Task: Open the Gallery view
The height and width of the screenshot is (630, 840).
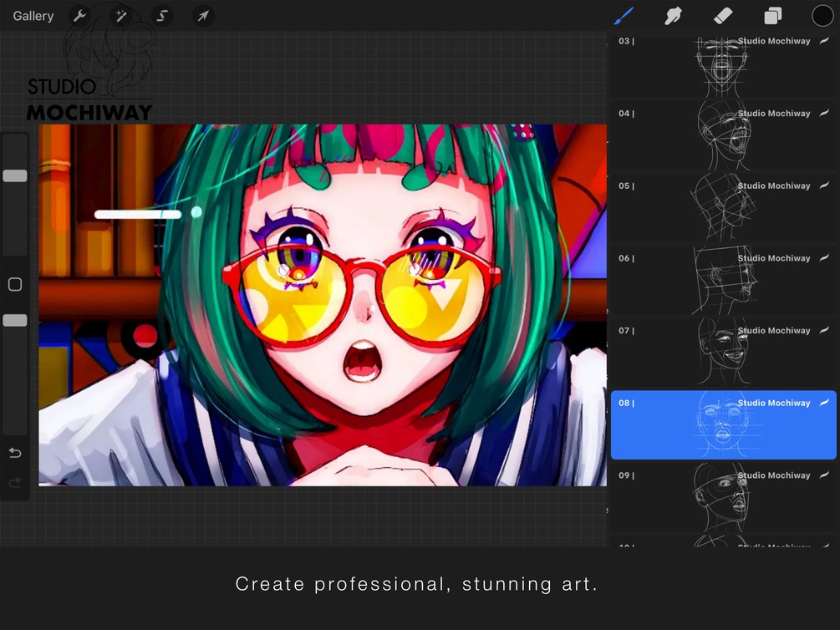Action: [x=33, y=16]
